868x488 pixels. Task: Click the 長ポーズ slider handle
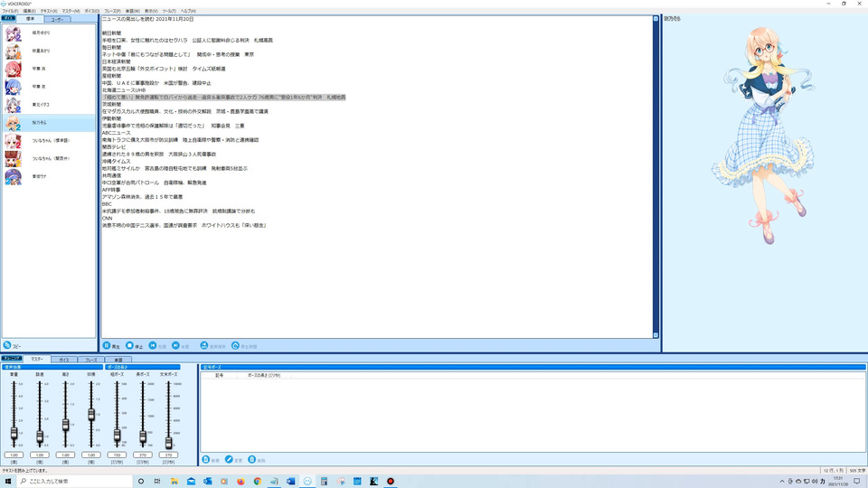click(x=143, y=436)
